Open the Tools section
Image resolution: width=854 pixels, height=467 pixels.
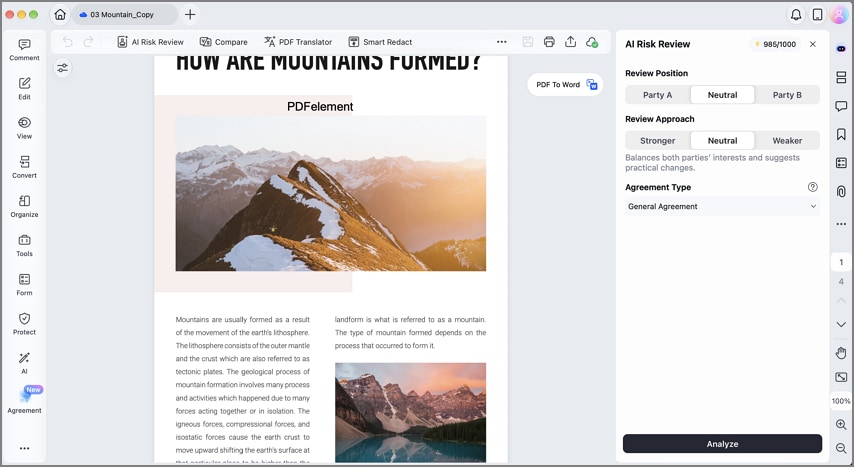tap(24, 246)
